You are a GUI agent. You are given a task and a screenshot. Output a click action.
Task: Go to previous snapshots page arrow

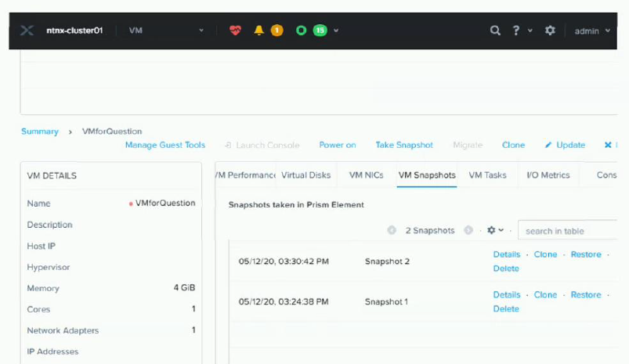pyautogui.click(x=392, y=231)
